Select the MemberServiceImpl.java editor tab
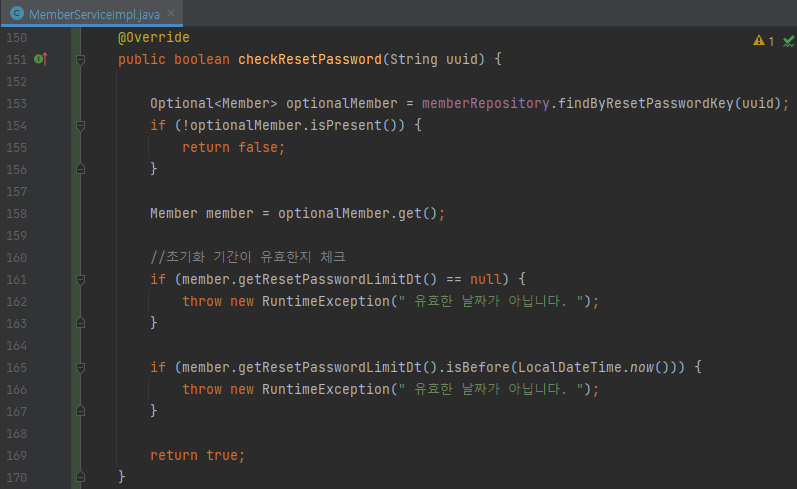This screenshot has height=489, width=797. pos(91,14)
